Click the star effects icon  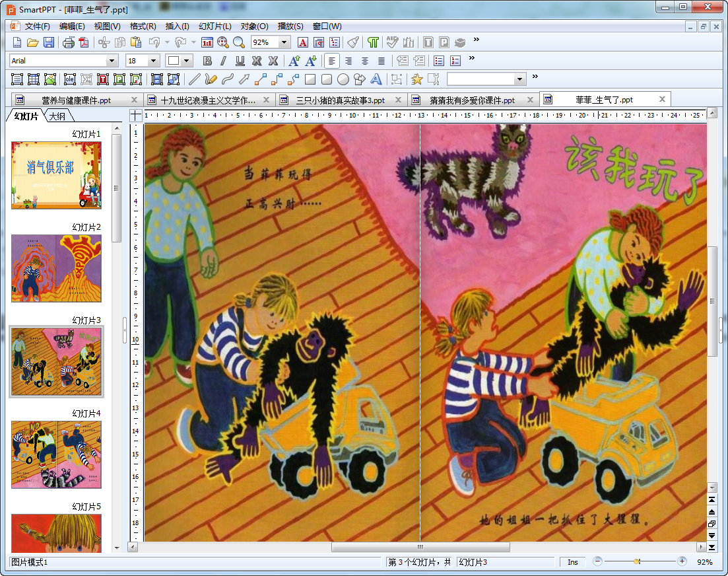pos(416,79)
